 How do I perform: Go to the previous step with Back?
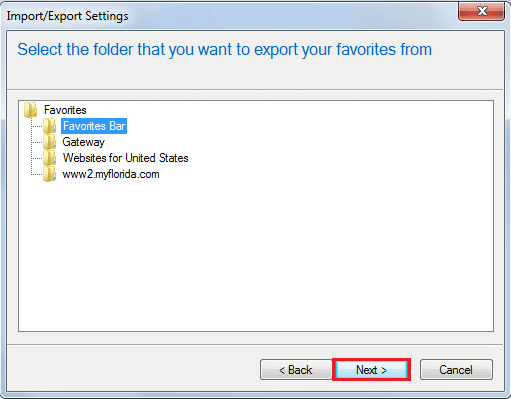[296, 370]
